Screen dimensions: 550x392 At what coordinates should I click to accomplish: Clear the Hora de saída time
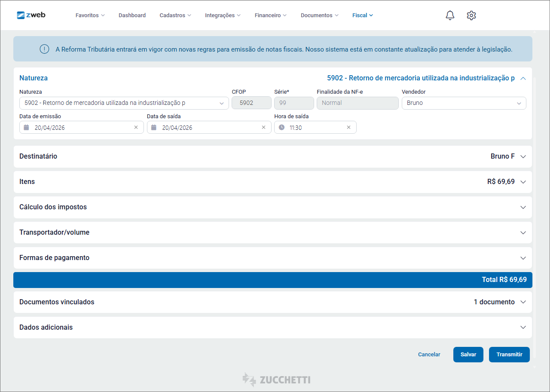[348, 128]
